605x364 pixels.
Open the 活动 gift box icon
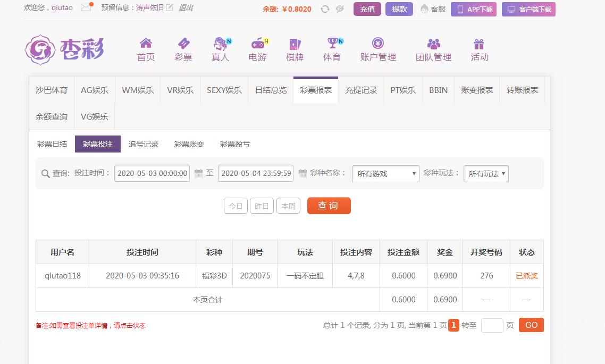[x=479, y=44]
